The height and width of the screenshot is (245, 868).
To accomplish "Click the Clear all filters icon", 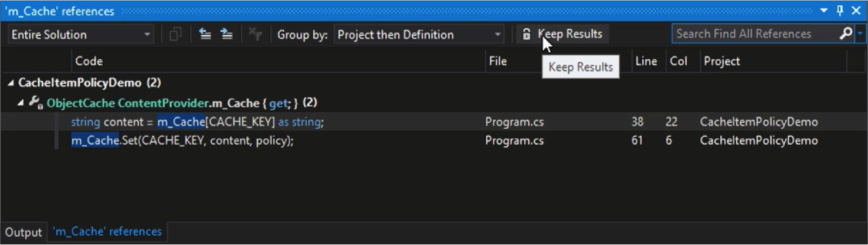I will [x=255, y=35].
